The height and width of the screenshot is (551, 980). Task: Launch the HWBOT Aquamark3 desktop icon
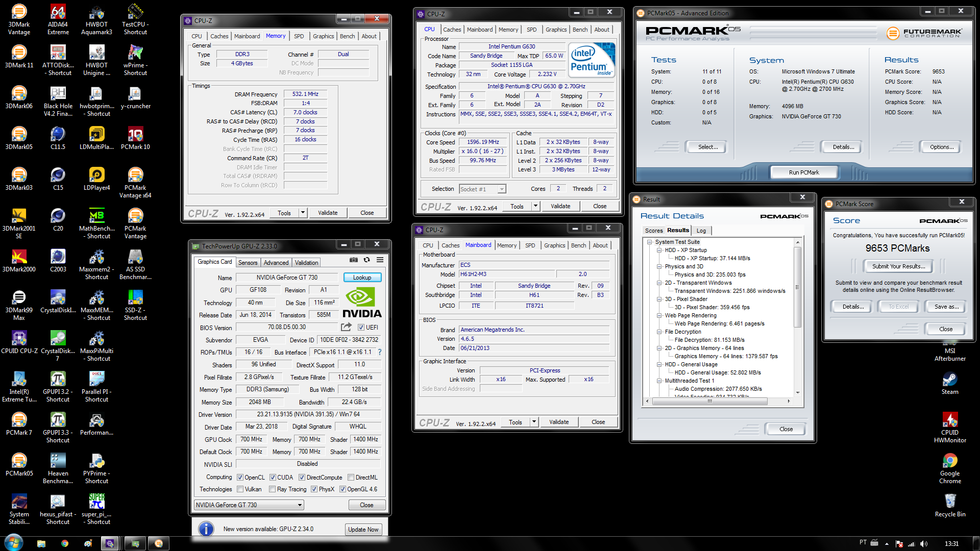click(96, 19)
